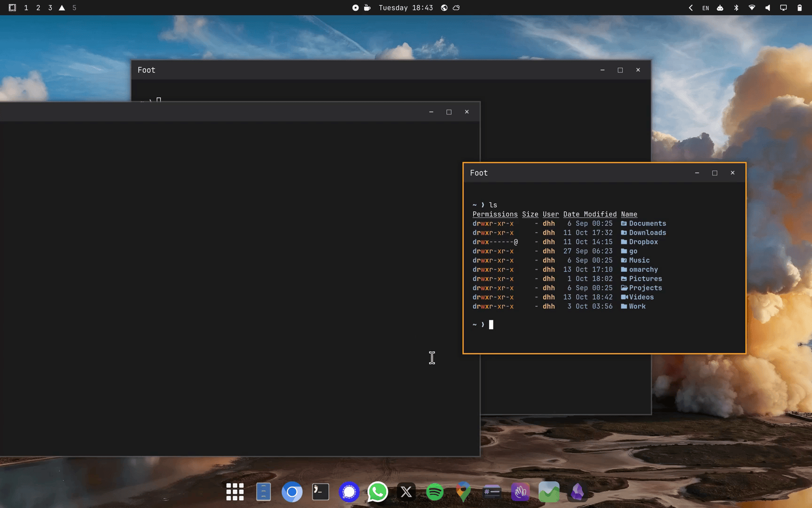This screenshot has height=508, width=812.
Task: Click the active workspace triangle indicator
Action: (62, 8)
